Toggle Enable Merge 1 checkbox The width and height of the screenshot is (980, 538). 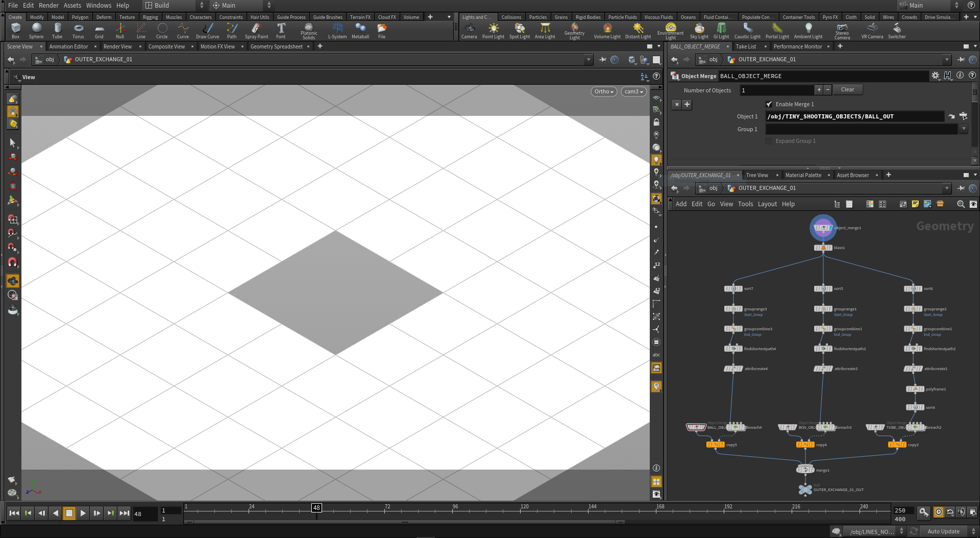(x=769, y=104)
